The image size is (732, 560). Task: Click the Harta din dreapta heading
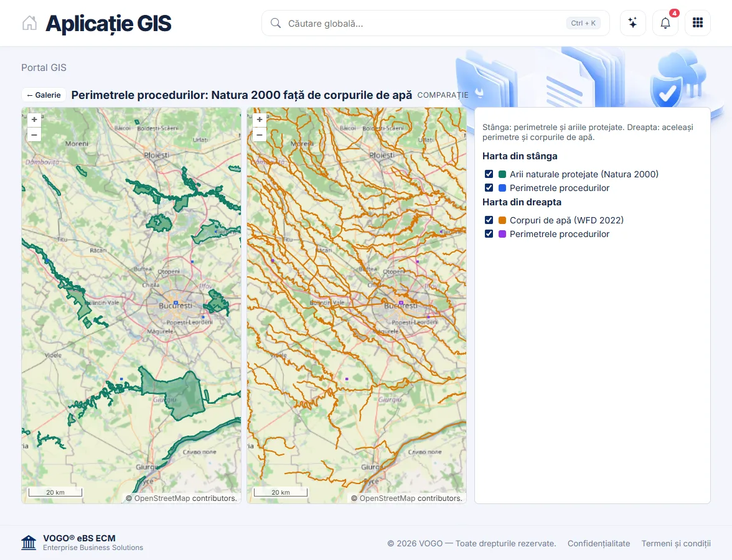(522, 202)
